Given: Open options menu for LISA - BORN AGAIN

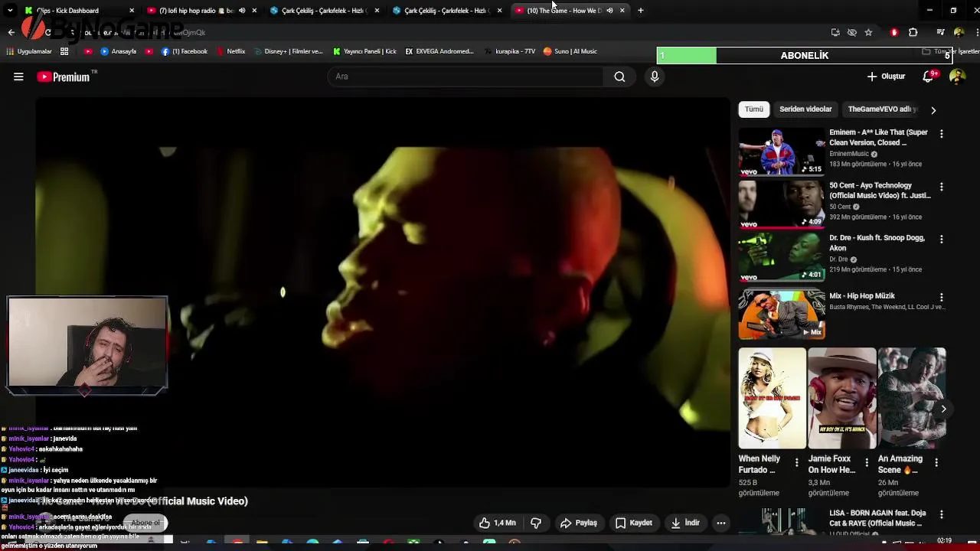Looking at the screenshot, I should tap(941, 514).
